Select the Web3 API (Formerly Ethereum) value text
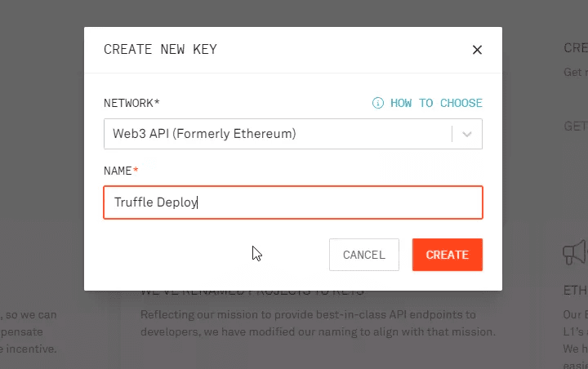The image size is (588, 369). pyautogui.click(x=204, y=134)
